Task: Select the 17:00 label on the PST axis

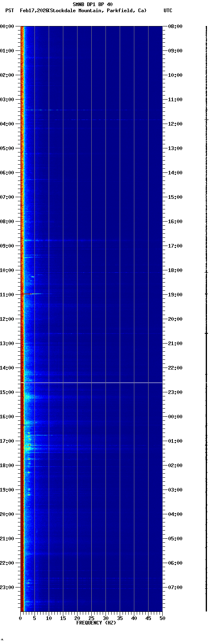Action: pos(7,441)
